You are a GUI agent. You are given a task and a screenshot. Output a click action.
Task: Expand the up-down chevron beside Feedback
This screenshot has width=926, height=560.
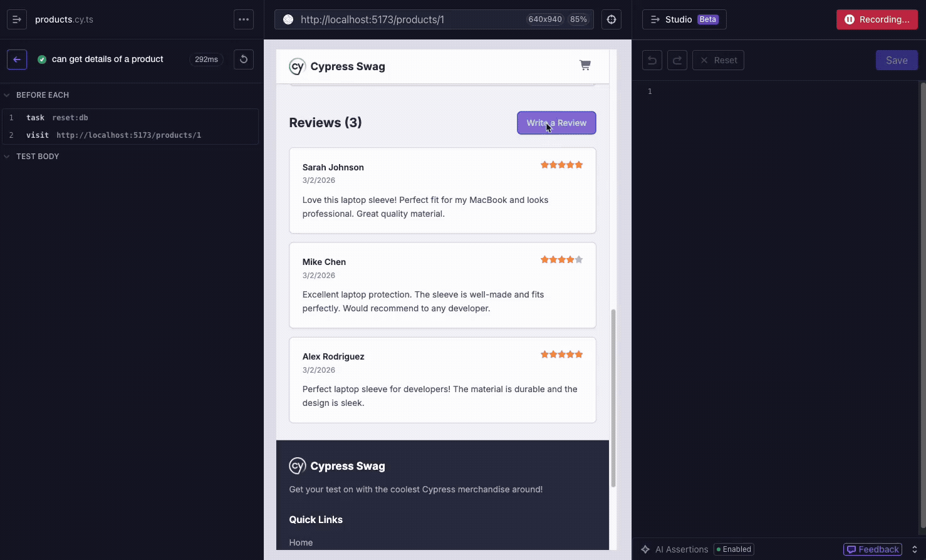[914, 549]
